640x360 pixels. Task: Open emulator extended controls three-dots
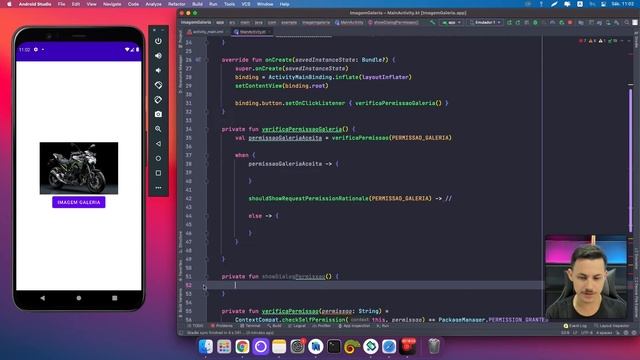click(x=158, y=188)
